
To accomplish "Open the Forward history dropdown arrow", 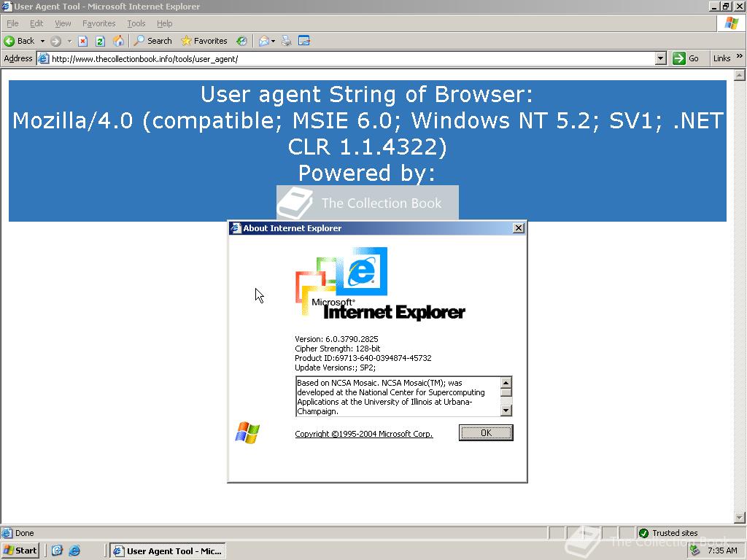I will [x=69, y=41].
